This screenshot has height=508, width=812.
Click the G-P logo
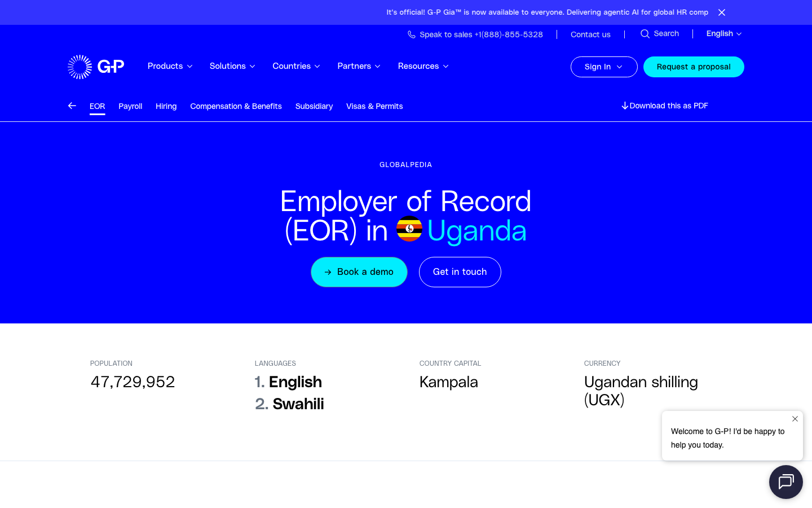click(x=96, y=67)
